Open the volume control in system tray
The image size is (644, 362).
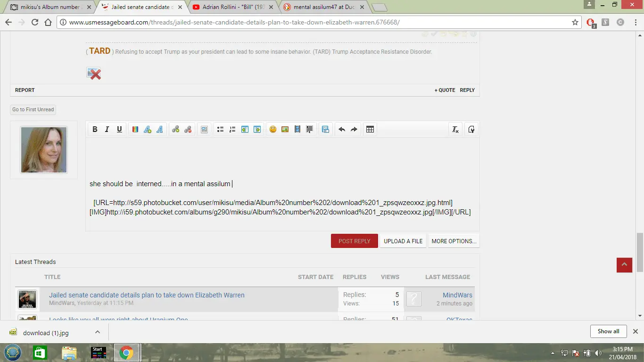(x=598, y=353)
